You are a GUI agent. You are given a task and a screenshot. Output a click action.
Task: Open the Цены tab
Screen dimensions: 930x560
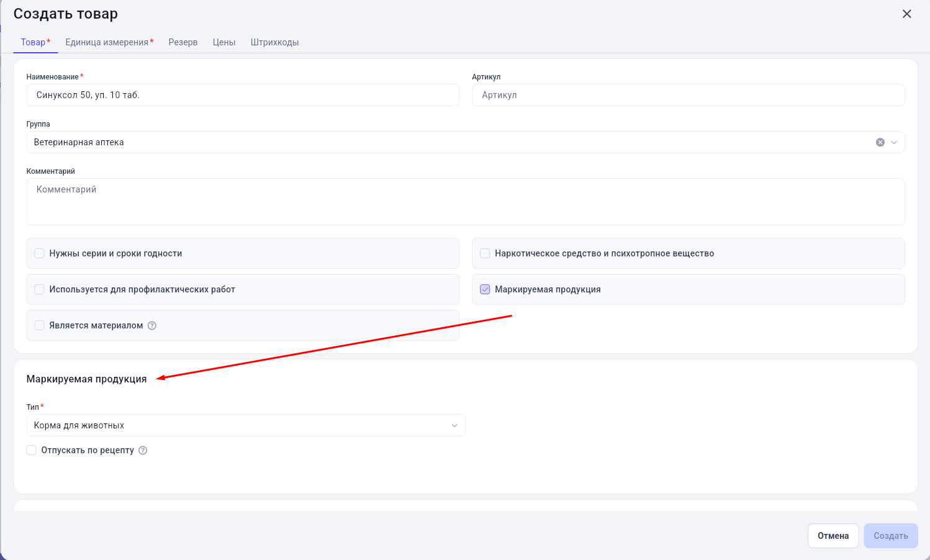(x=224, y=42)
